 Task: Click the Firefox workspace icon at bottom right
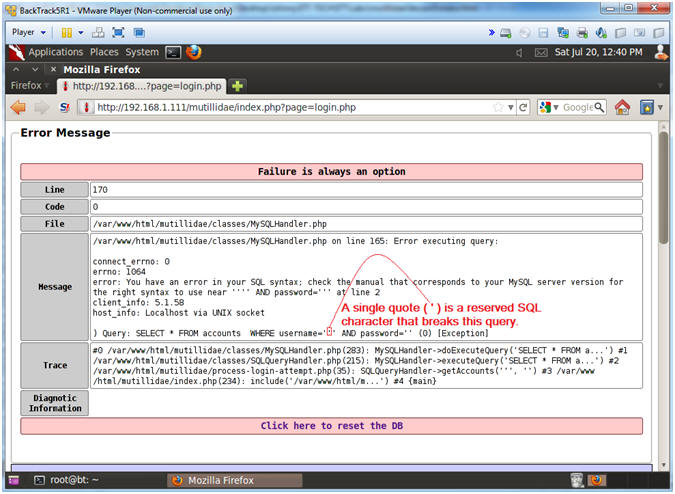(596, 480)
